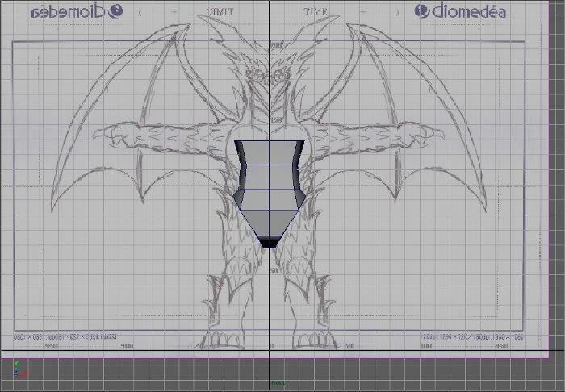This screenshot has height=392, width=565.
Task: Select the gray torso polygon mesh
Action: tap(269, 194)
